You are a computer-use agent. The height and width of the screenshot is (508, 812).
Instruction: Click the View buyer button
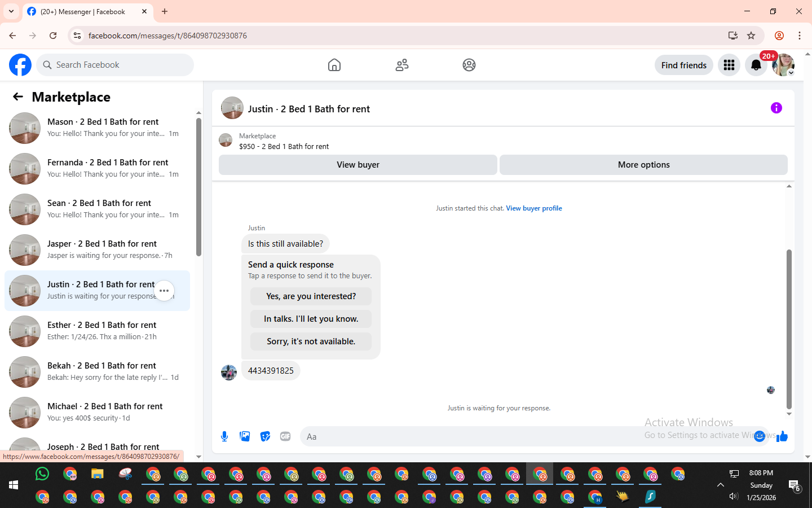coord(358,165)
